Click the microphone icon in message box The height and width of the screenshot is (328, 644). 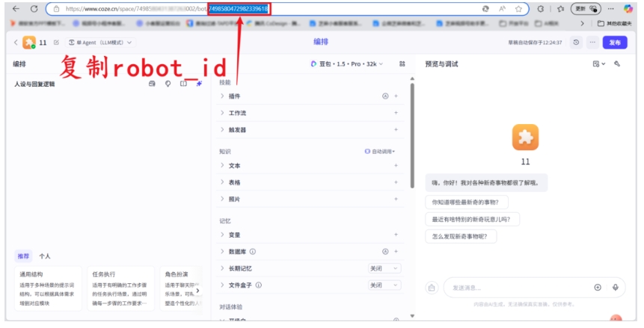tap(616, 288)
